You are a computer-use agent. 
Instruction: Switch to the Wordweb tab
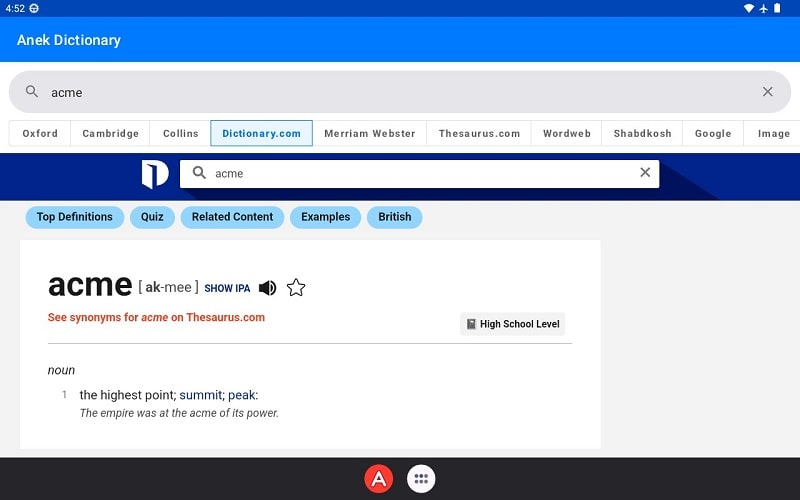566,133
